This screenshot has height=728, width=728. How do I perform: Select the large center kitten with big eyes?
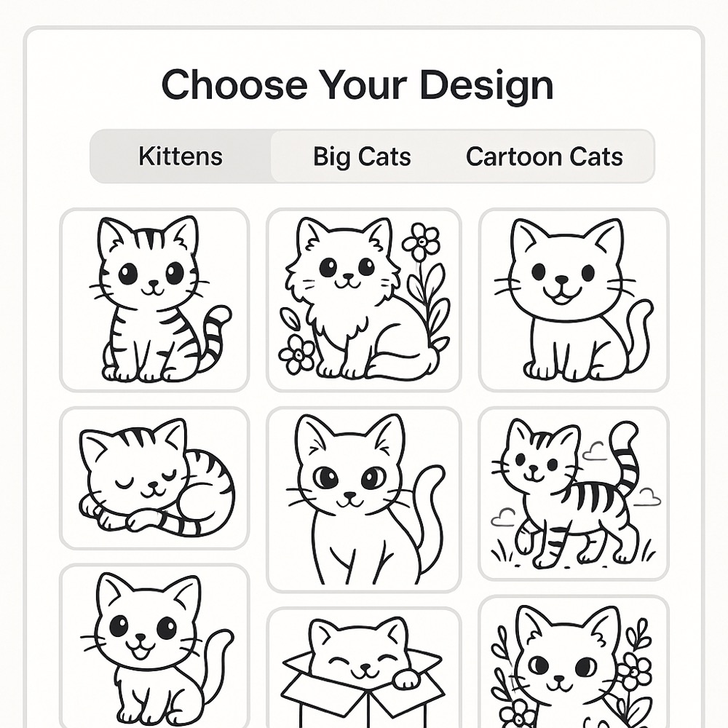point(363,499)
